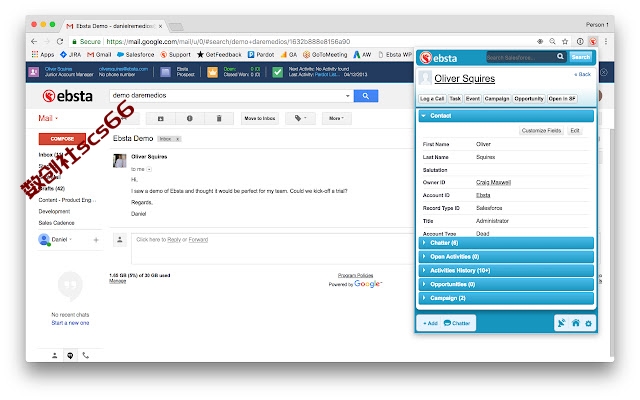Click the browser back arrow
640x400 pixels.
click(34, 42)
